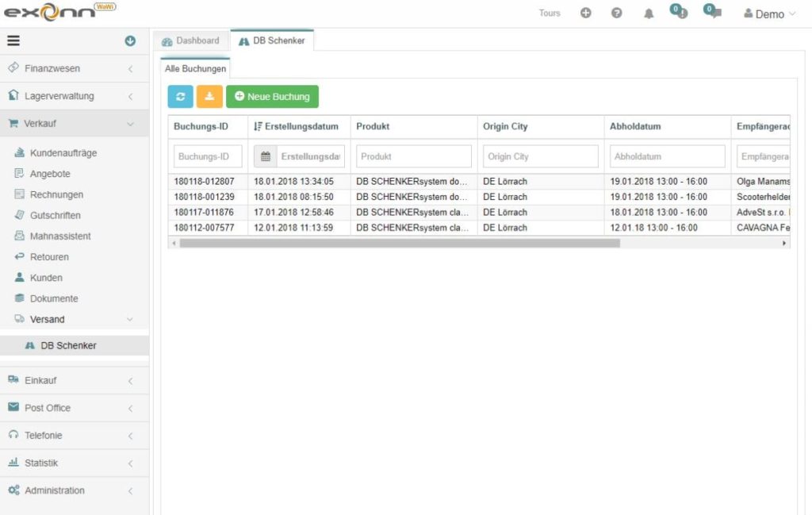Click the Tours link in top bar
The image size is (812, 515).
pos(550,13)
